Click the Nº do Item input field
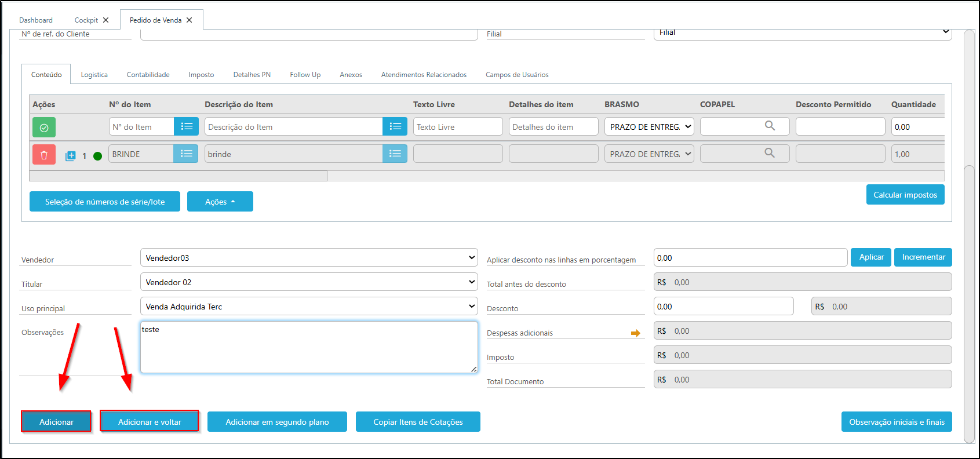The image size is (980, 459). (x=141, y=126)
